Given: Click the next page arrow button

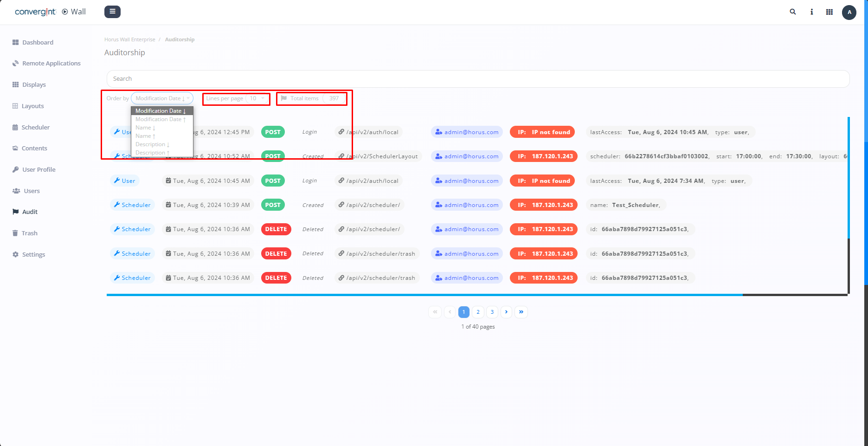Looking at the screenshot, I should click(506, 312).
